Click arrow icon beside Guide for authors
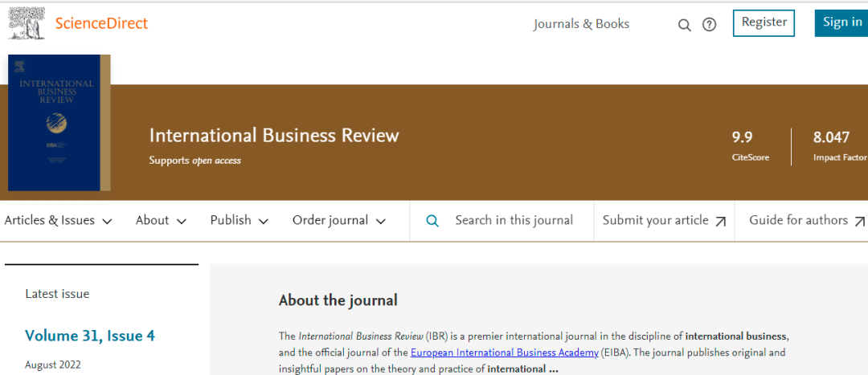The image size is (868, 375). [859, 222]
